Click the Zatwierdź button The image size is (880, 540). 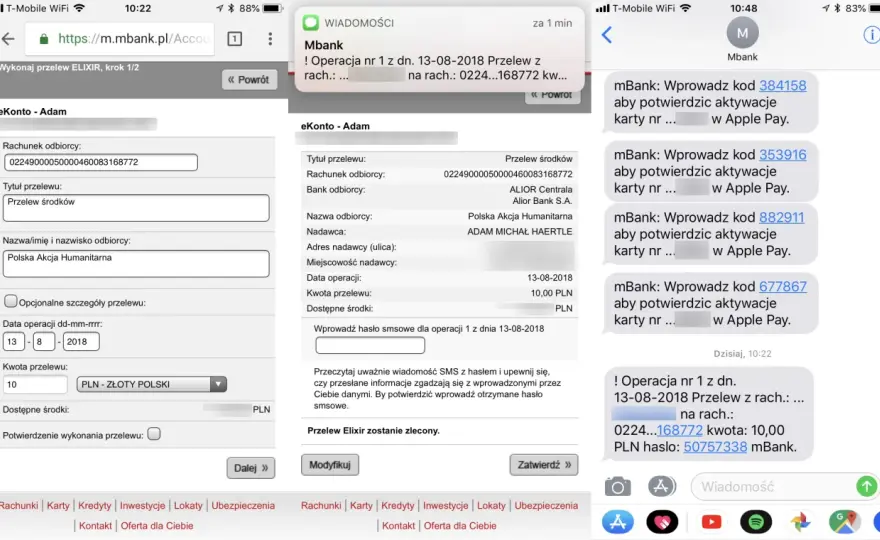tap(544, 465)
